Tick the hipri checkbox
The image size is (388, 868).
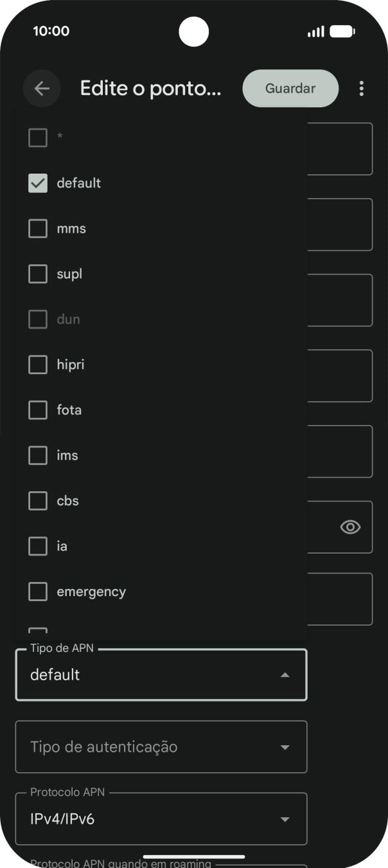pyautogui.click(x=38, y=365)
